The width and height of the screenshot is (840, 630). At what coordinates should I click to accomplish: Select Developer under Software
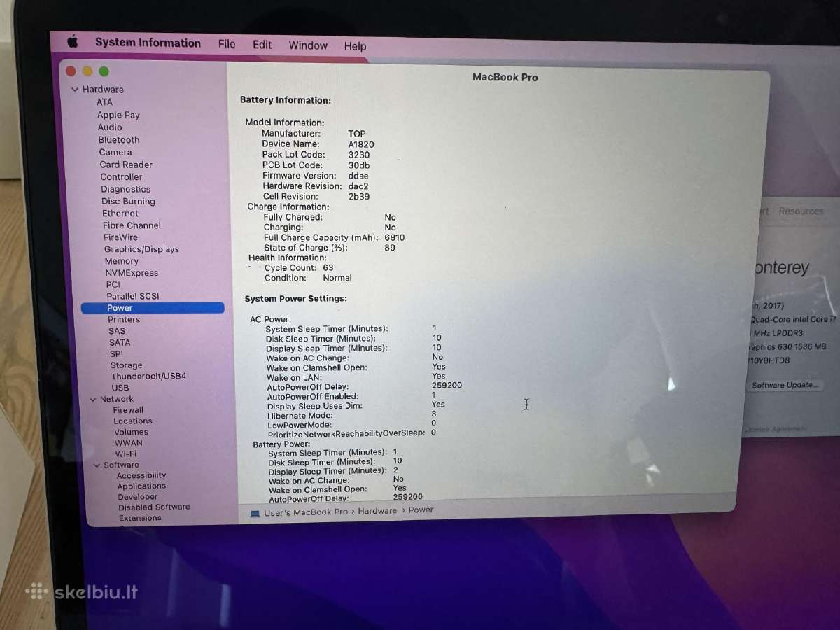pos(138,497)
